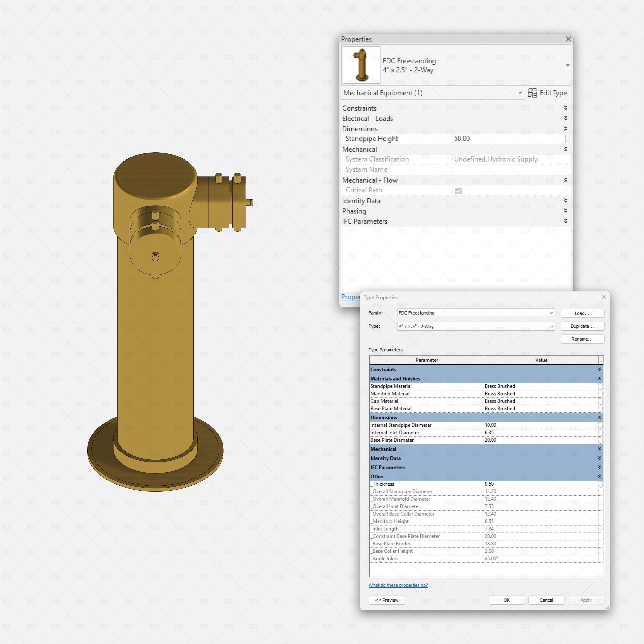The height and width of the screenshot is (644, 644).
Task: Confirm with the OK button
Action: 506,600
